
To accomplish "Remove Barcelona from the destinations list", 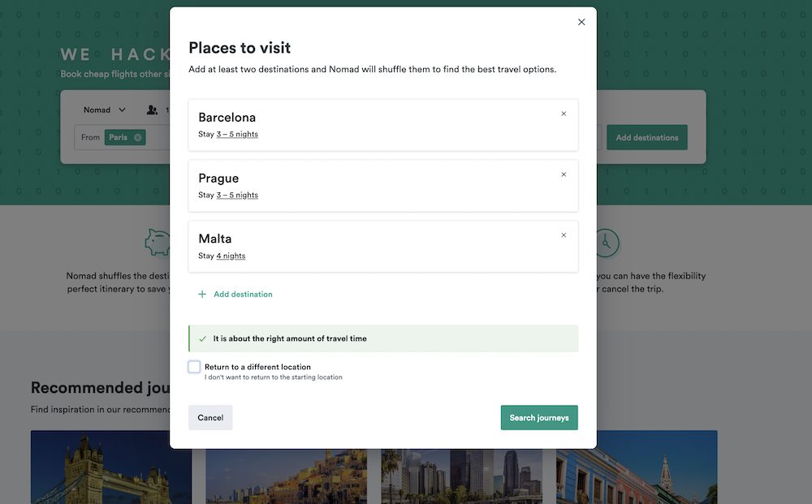I will [x=564, y=114].
